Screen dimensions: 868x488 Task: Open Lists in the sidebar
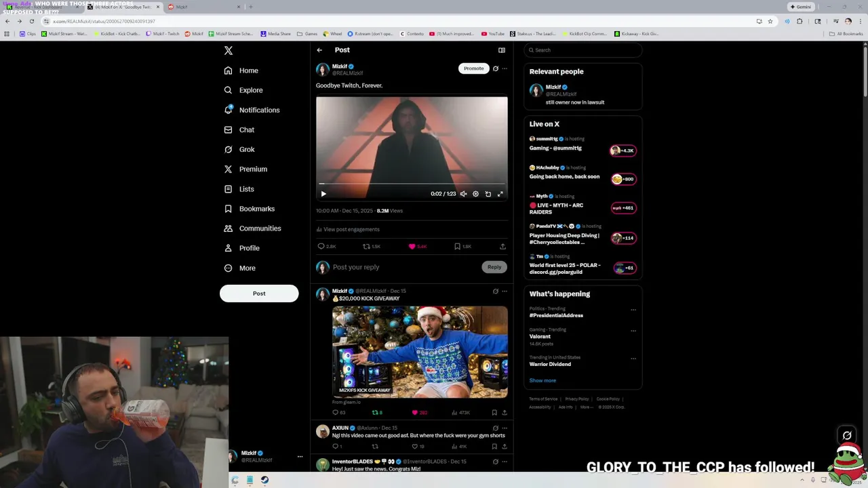(239, 189)
